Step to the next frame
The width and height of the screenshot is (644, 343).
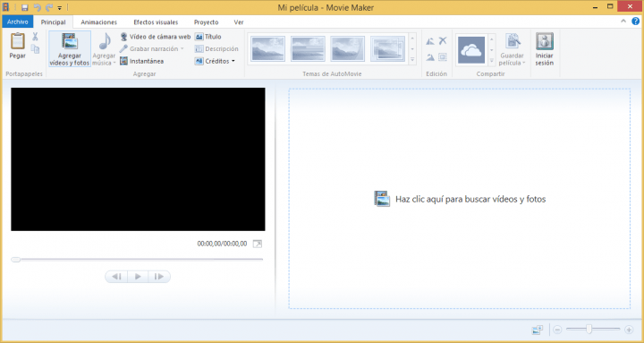(x=159, y=277)
